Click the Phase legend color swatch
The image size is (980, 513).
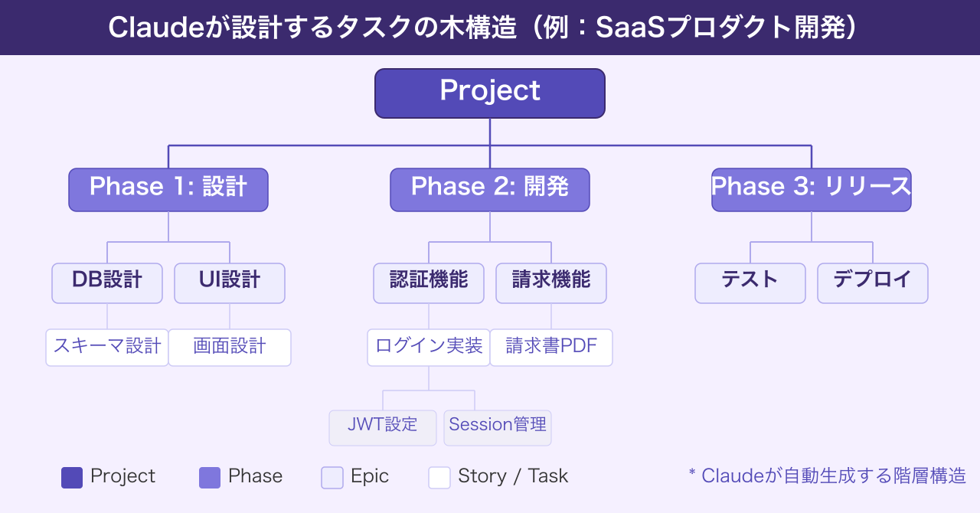[210, 477]
